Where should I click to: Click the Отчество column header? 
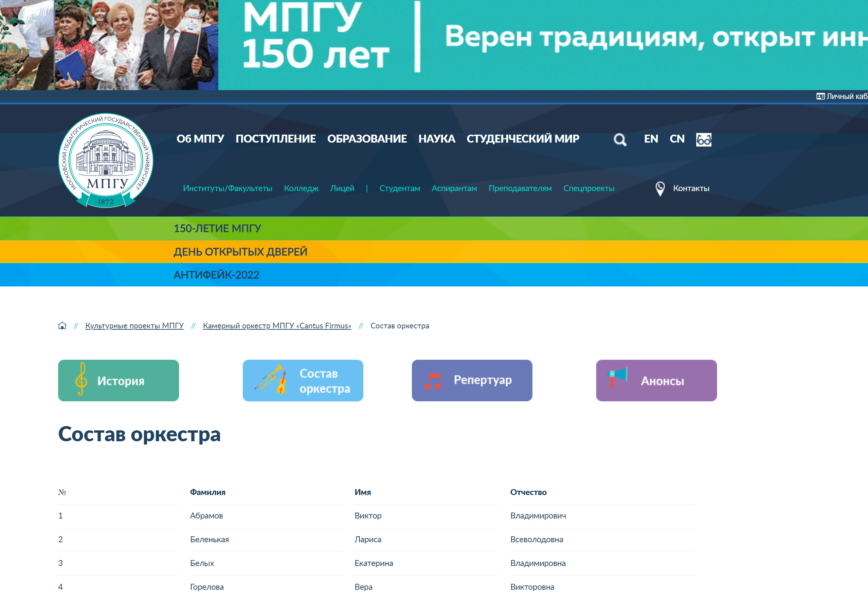528,492
